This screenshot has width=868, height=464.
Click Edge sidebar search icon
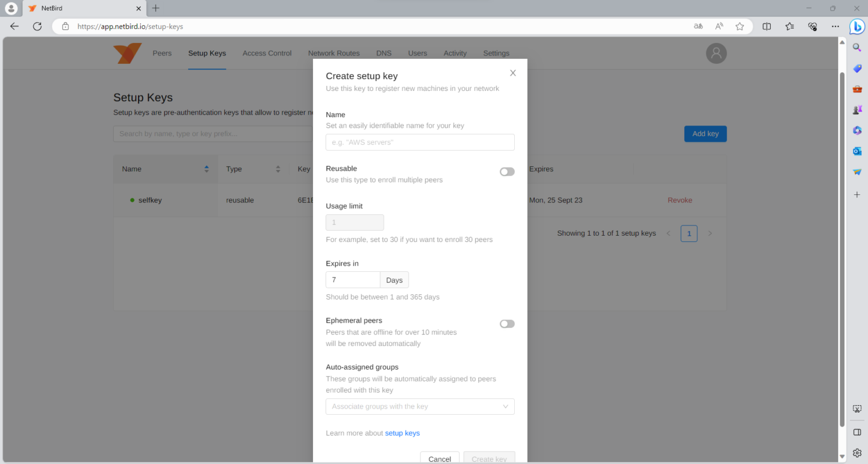[x=857, y=47]
